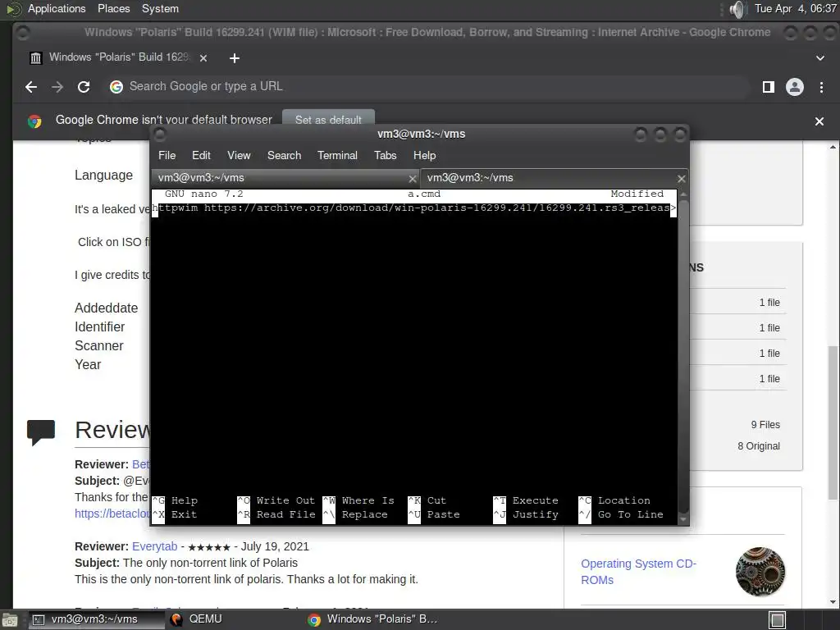
Task: Open terminal Search menu
Action: 284,155
